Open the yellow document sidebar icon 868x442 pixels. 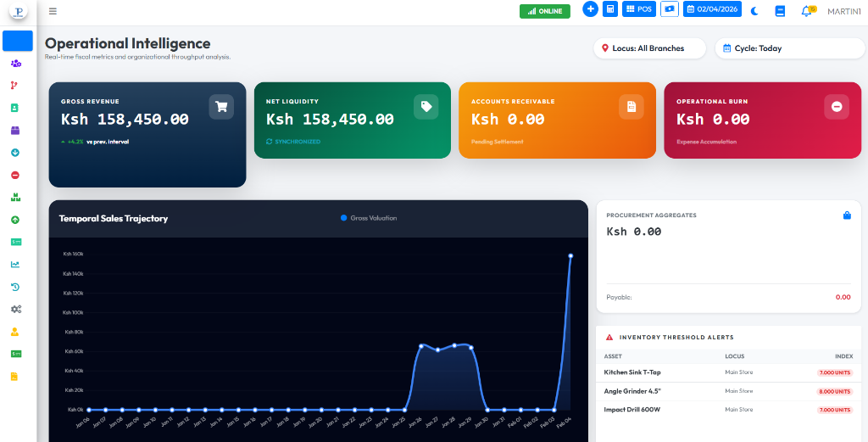coord(14,377)
